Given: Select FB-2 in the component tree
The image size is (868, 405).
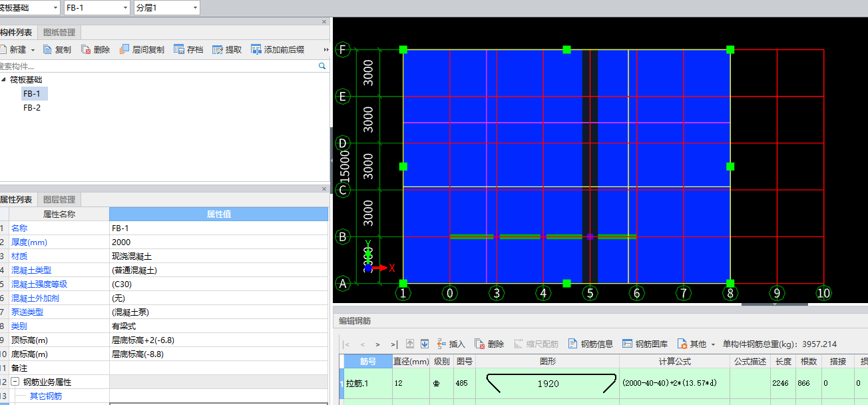Looking at the screenshot, I should (x=32, y=107).
